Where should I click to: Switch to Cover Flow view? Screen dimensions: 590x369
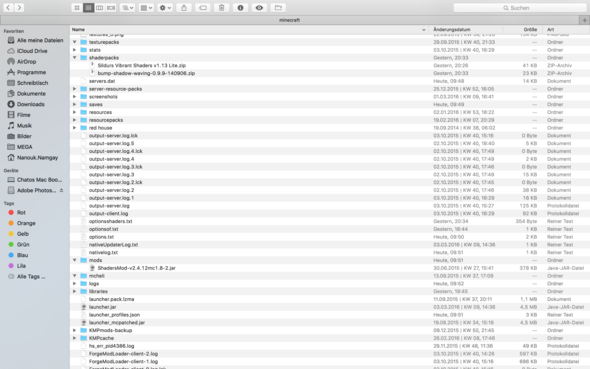tap(111, 8)
